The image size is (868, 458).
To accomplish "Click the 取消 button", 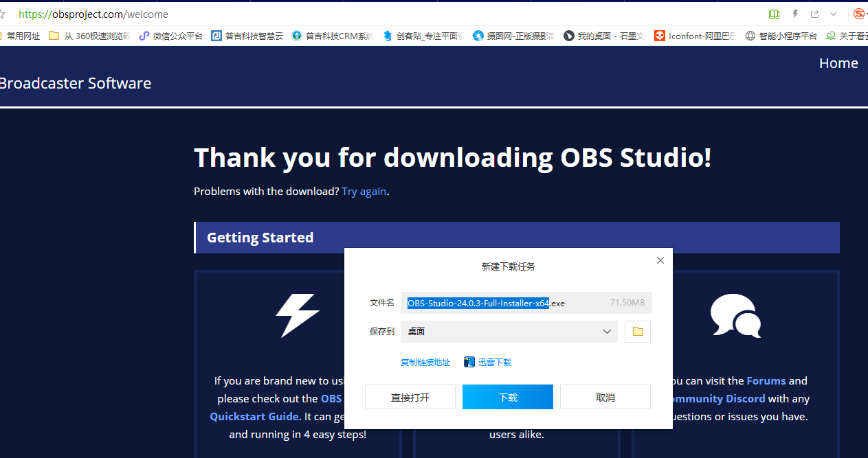I will pos(605,398).
